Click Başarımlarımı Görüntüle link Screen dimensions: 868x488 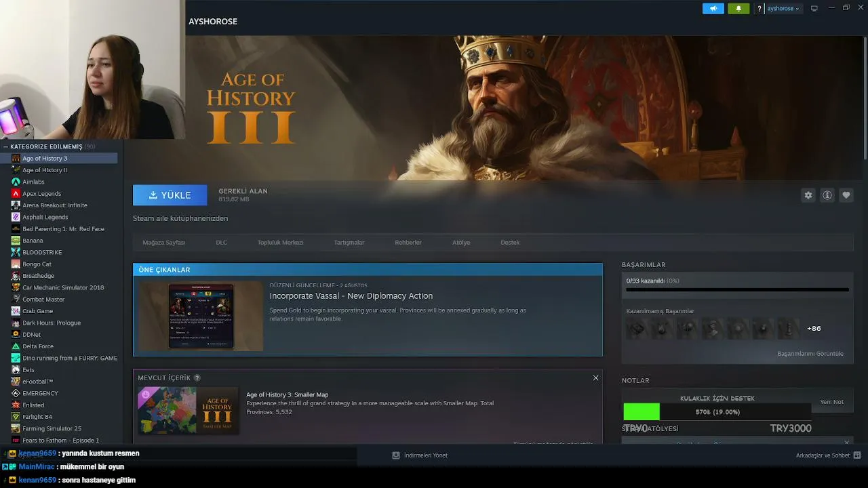pyautogui.click(x=810, y=354)
